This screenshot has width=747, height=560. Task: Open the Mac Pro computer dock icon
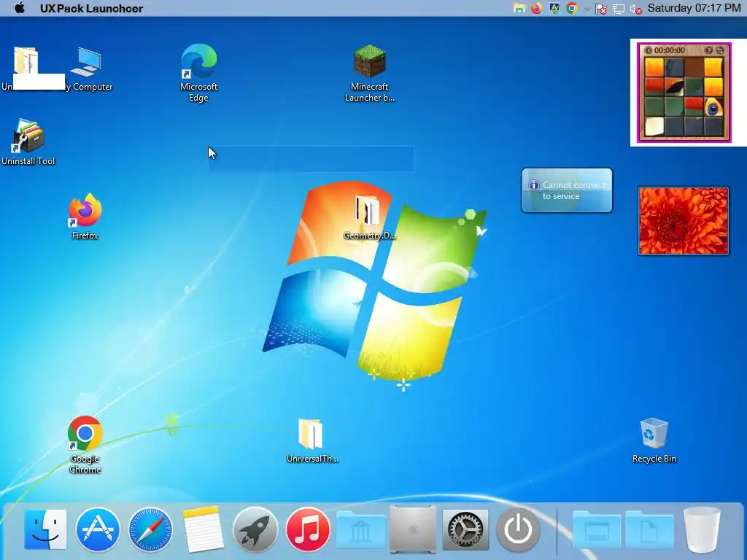pyautogui.click(x=413, y=529)
